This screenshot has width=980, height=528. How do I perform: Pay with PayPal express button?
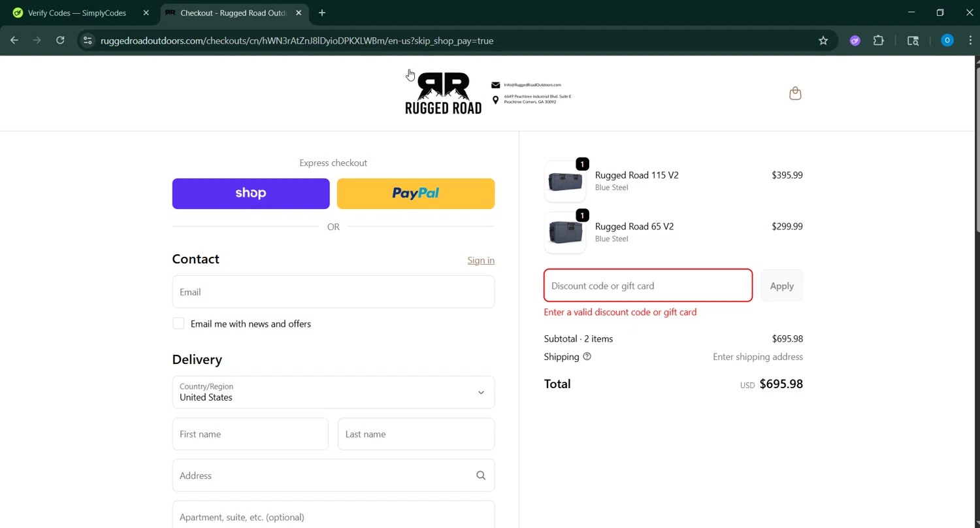[416, 193]
